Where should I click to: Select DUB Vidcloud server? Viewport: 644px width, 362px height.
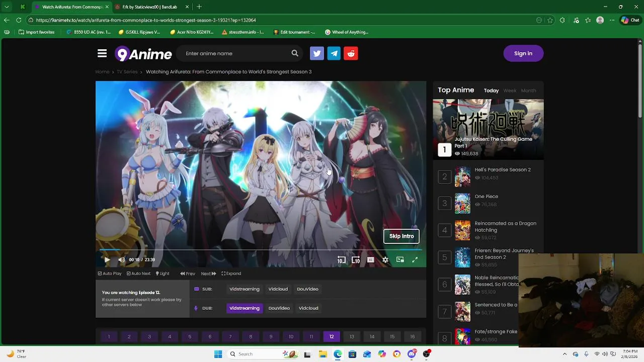(x=308, y=308)
